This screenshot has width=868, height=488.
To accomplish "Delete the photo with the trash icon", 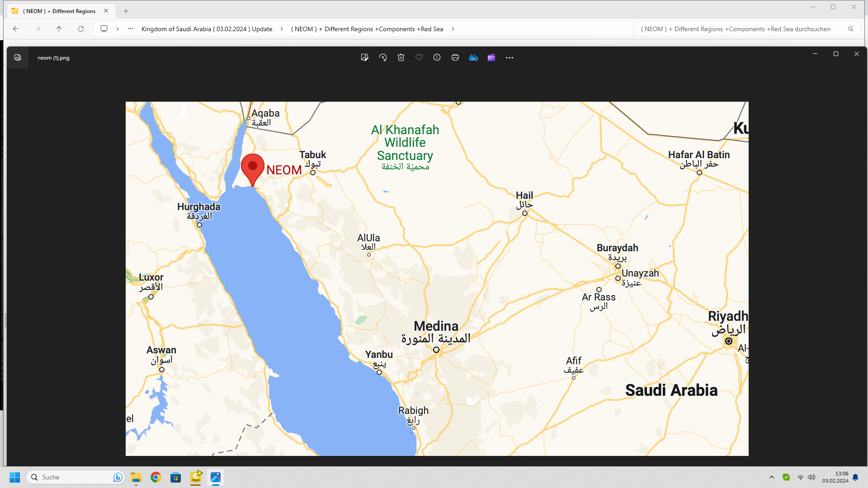I will pos(401,57).
